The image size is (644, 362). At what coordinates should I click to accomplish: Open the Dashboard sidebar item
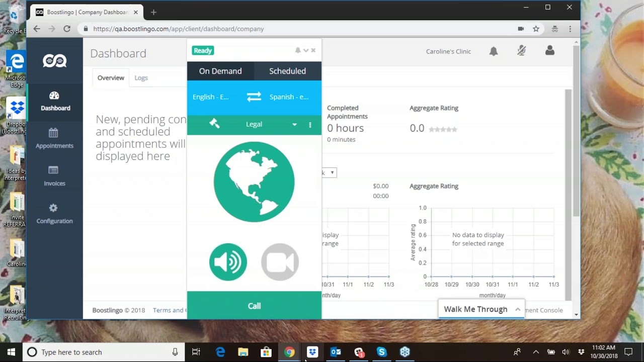point(55,101)
